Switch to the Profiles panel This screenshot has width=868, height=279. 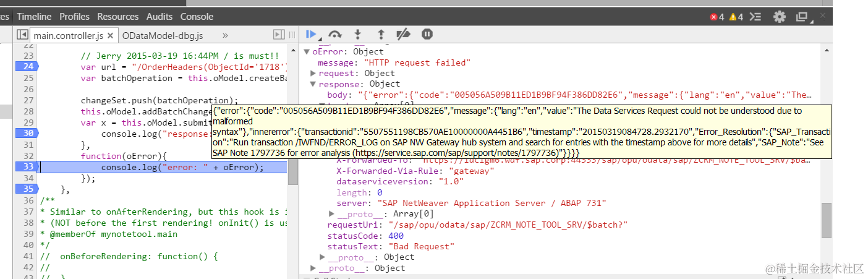(74, 17)
